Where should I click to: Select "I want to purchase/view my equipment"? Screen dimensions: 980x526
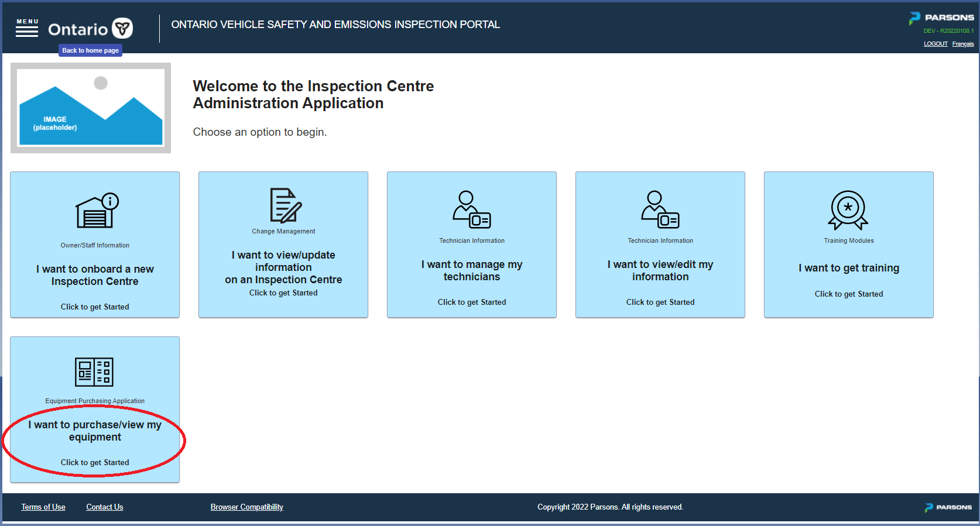pyautogui.click(x=95, y=431)
